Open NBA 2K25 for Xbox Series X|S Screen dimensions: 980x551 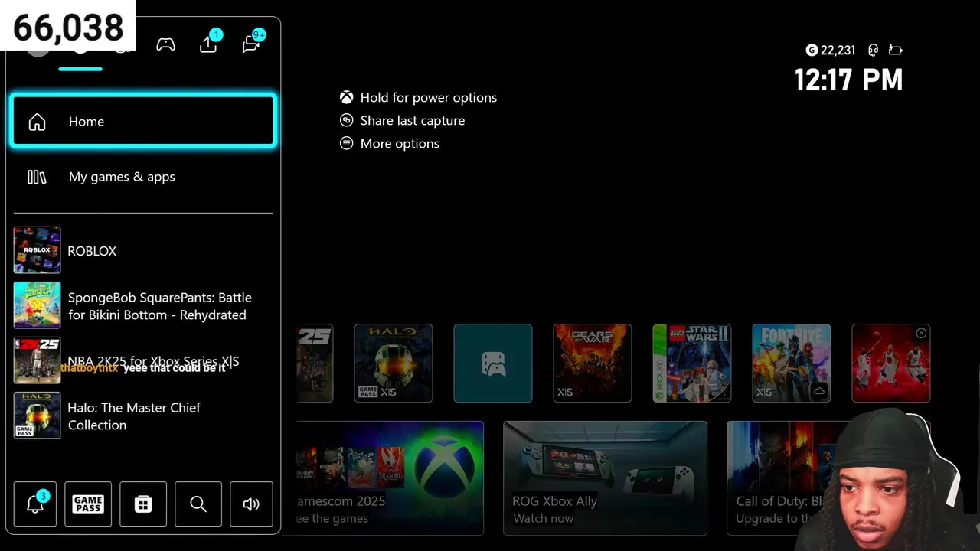point(143,360)
